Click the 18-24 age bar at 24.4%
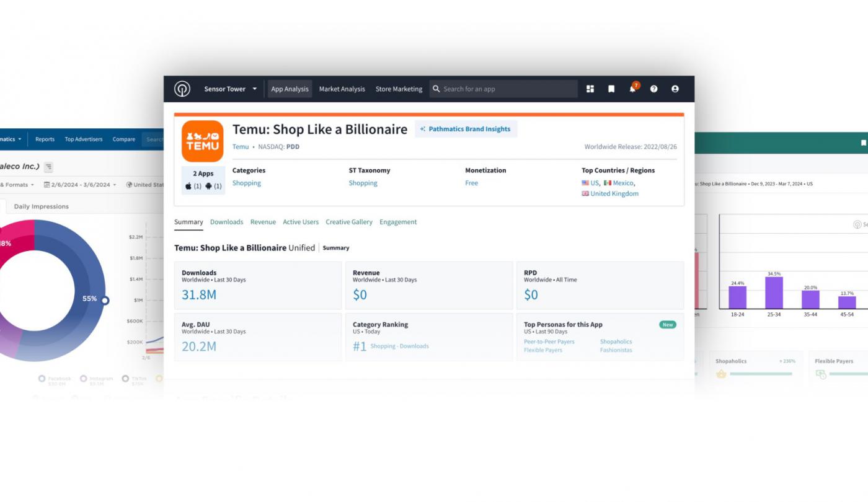The image size is (868, 502). pos(737,297)
